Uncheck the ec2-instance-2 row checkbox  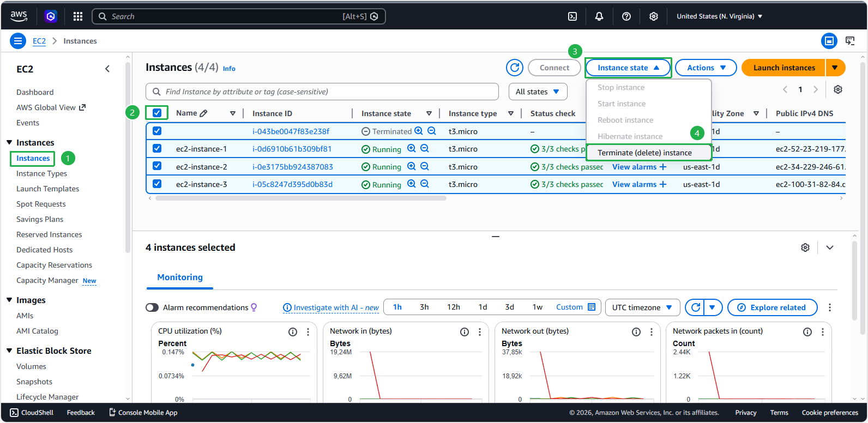157,166
